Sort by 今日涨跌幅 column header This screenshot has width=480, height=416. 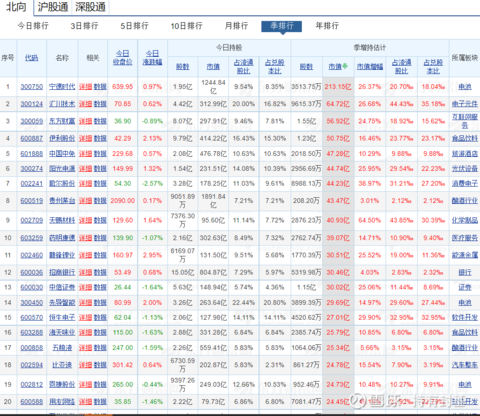pos(152,58)
